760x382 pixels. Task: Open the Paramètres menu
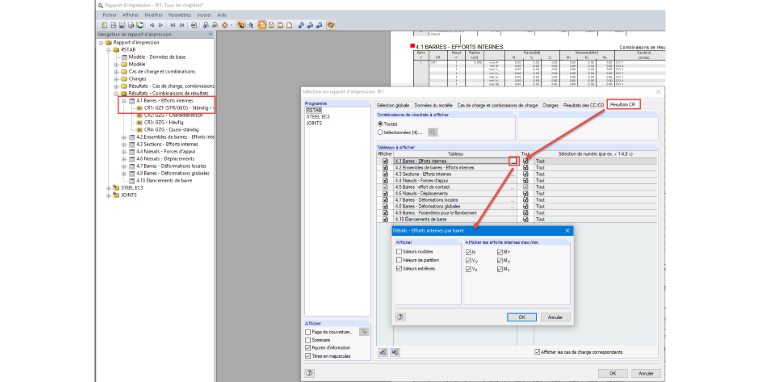[x=180, y=15]
